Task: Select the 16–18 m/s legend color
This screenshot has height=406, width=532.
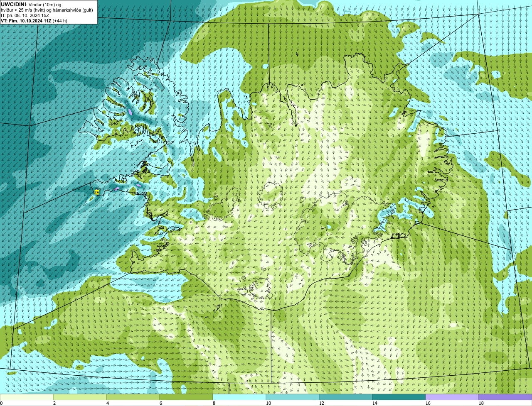Action: coord(452,397)
